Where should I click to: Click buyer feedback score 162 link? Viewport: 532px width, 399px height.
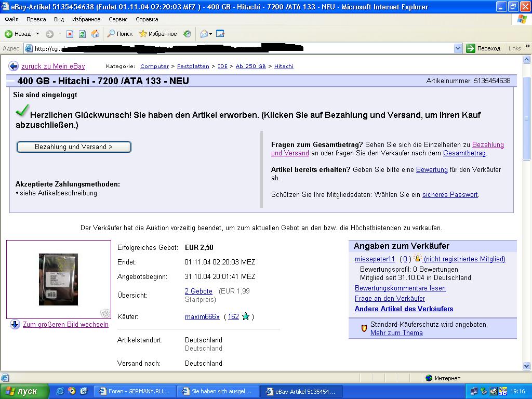[233, 316]
